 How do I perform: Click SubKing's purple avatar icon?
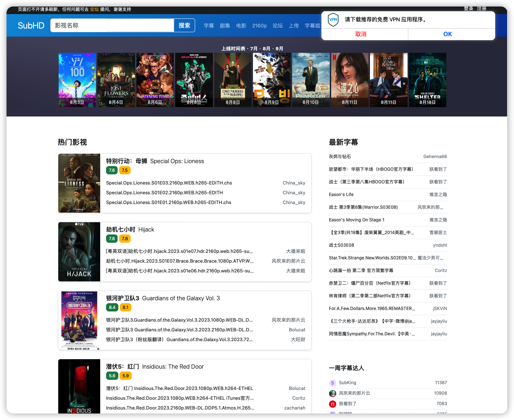[332, 383]
